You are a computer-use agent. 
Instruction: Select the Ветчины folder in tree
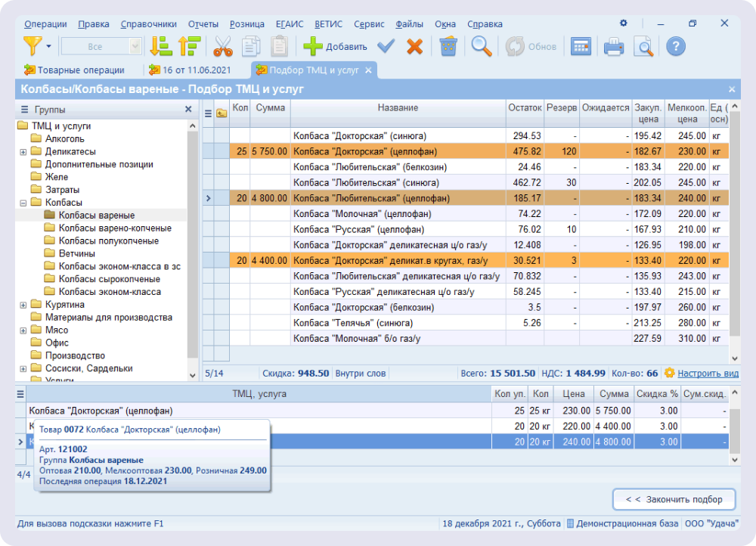click(x=76, y=253)
